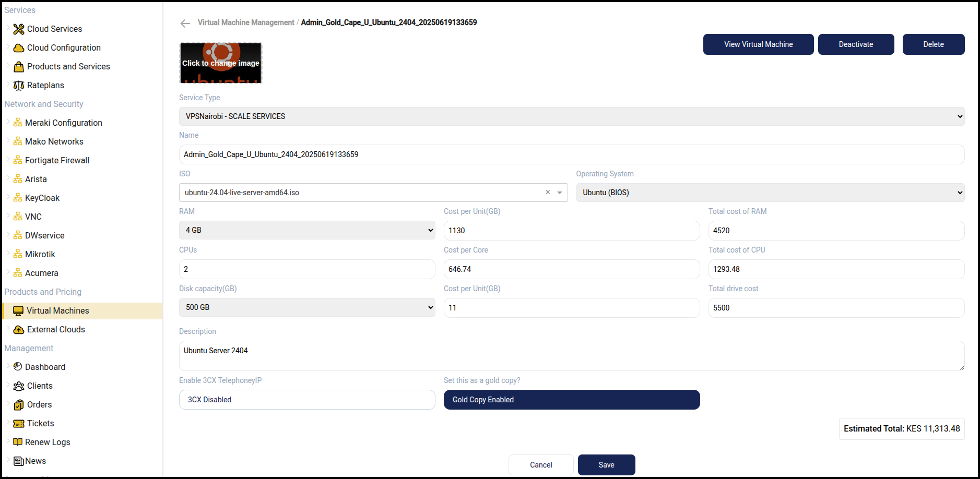Open Products and Services menu item
Viewport: 980px width, 479px height.
68,67
